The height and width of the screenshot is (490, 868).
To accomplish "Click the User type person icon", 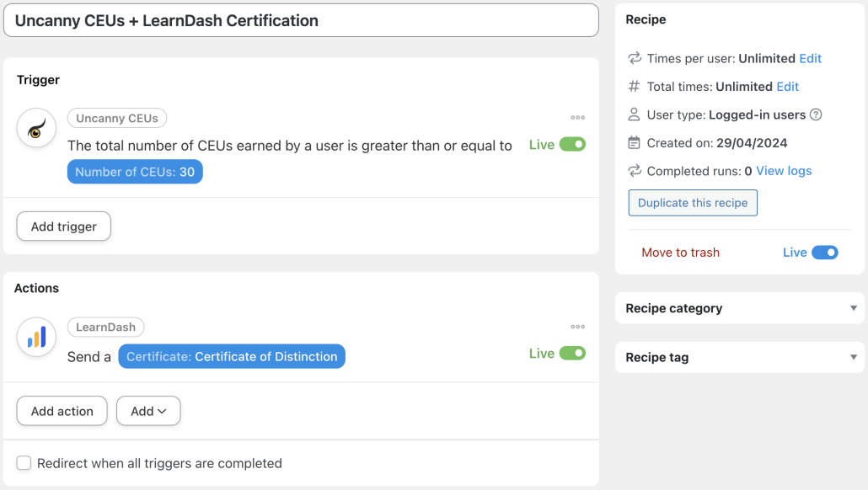I will point(633,115).
